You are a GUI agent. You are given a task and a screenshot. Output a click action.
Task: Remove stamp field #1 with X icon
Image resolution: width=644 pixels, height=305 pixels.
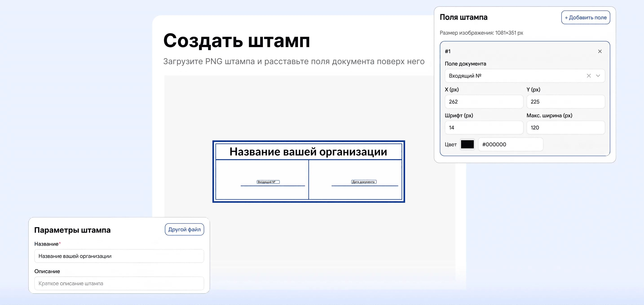tap(600, 51)
